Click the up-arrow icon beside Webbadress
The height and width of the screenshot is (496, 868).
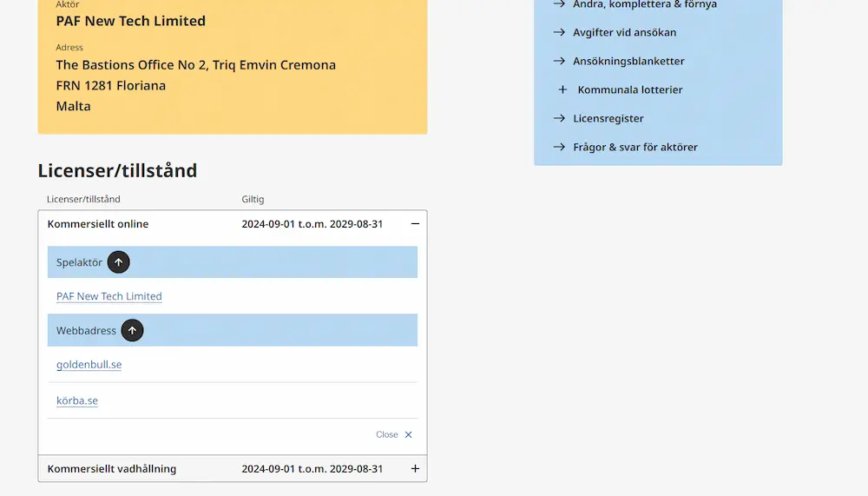132,330
